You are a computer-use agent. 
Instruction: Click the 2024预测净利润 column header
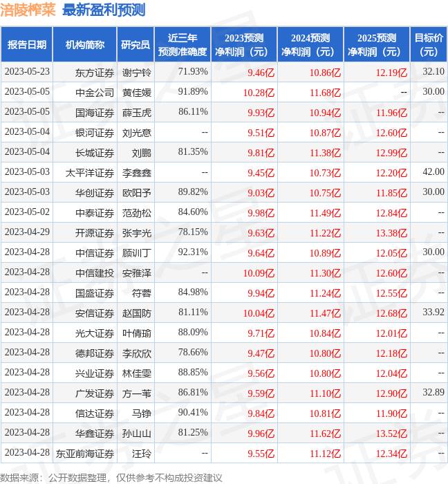pos(310,44)
